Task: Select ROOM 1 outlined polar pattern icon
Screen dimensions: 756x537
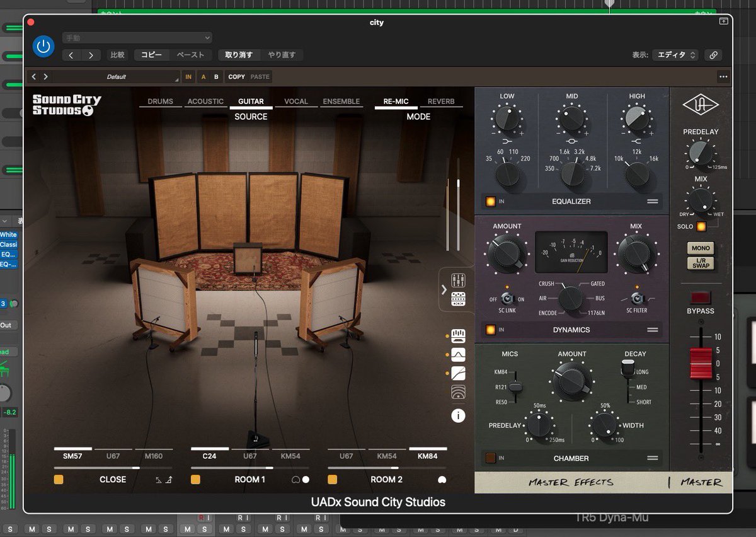Action: pyautogui.click(x=295, y=480)
